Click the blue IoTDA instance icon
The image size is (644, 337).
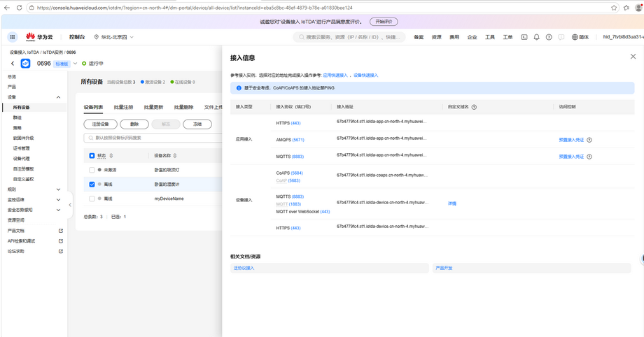(25, 63)
